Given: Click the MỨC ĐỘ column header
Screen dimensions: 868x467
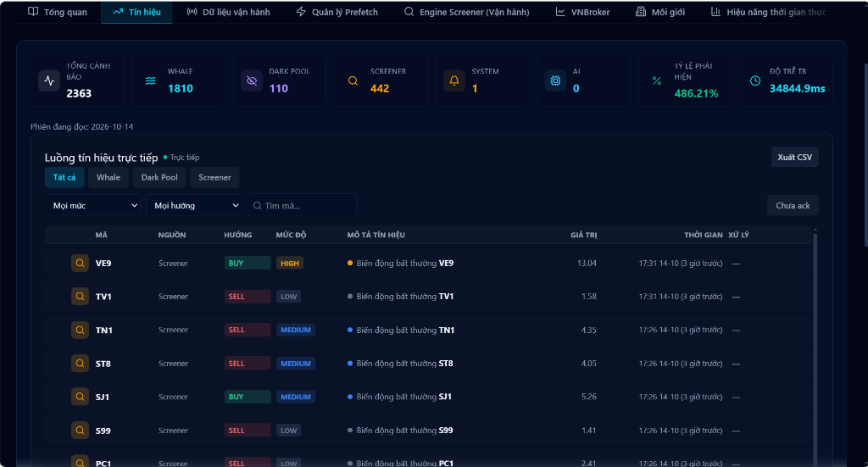Looking at the screenshot, I should [292, 235].
